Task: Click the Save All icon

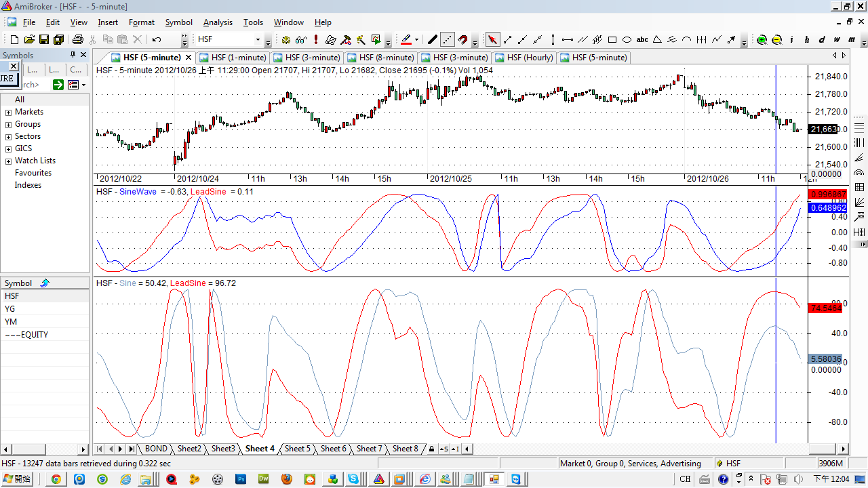Action: [x=59, y=40]
